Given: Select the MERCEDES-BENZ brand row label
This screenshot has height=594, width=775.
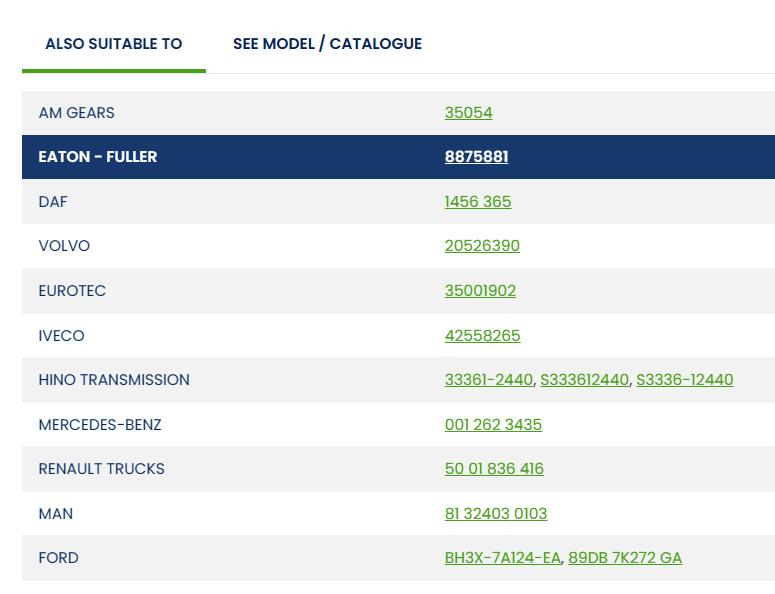Looking at the screenshot, I should [99, 425].
